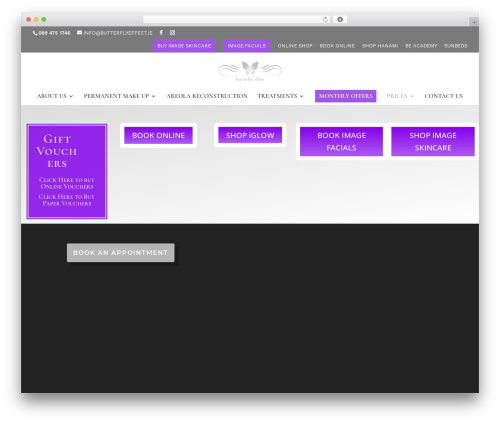
Task: Open the Online Shop link
Action: click(x=295, y=46)
